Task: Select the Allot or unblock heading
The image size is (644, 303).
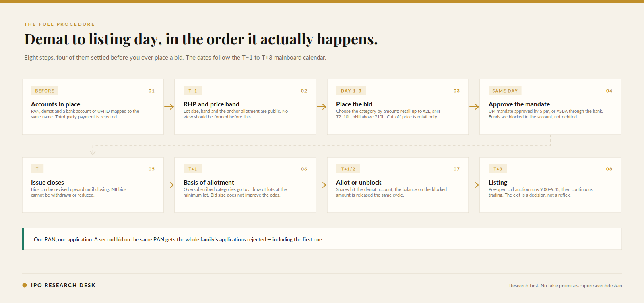Action: 359,183
